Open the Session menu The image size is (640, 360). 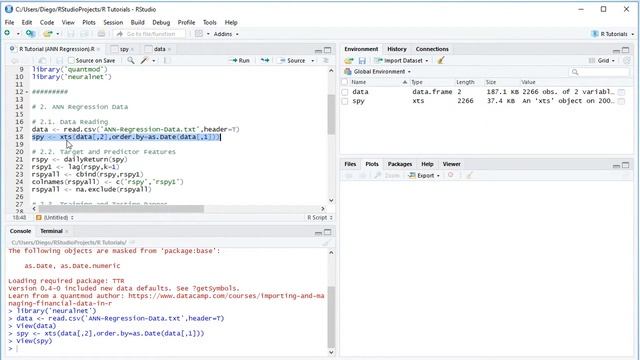click(113, 22)
